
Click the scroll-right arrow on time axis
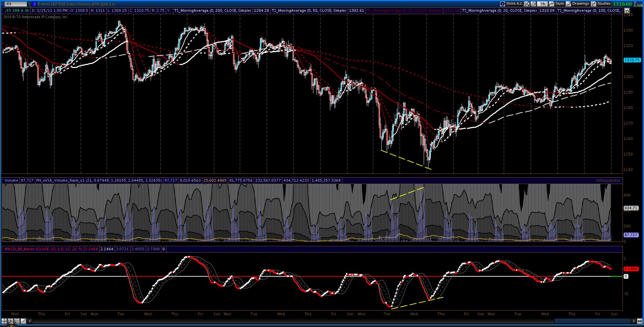[x=634, y=321]
